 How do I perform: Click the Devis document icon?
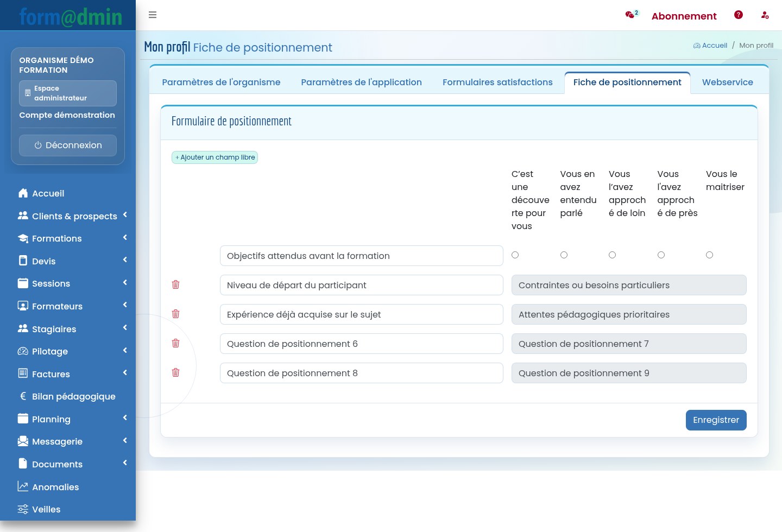[23, 261]
